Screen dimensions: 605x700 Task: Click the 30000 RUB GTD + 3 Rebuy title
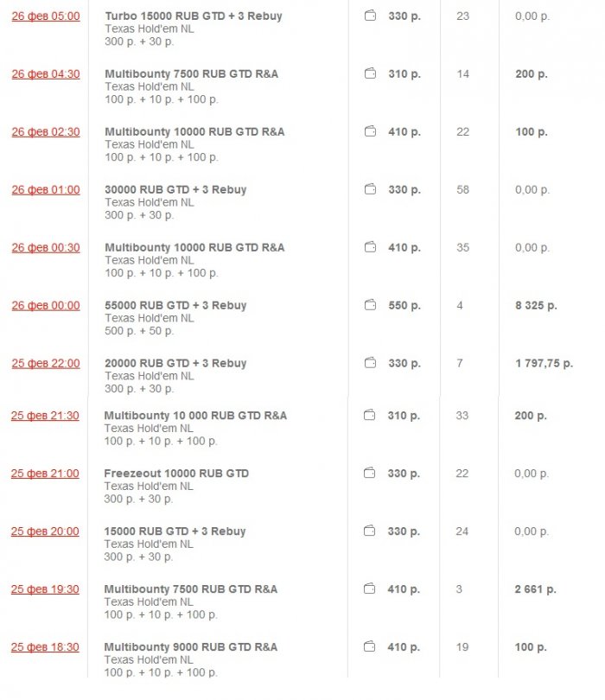[175, 190]
